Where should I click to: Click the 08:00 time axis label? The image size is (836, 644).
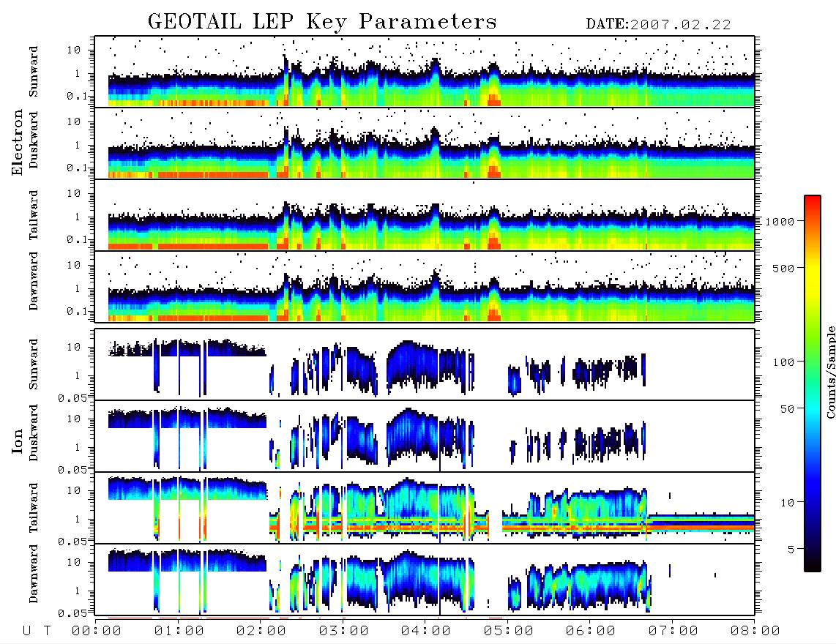tap(755, 631)
